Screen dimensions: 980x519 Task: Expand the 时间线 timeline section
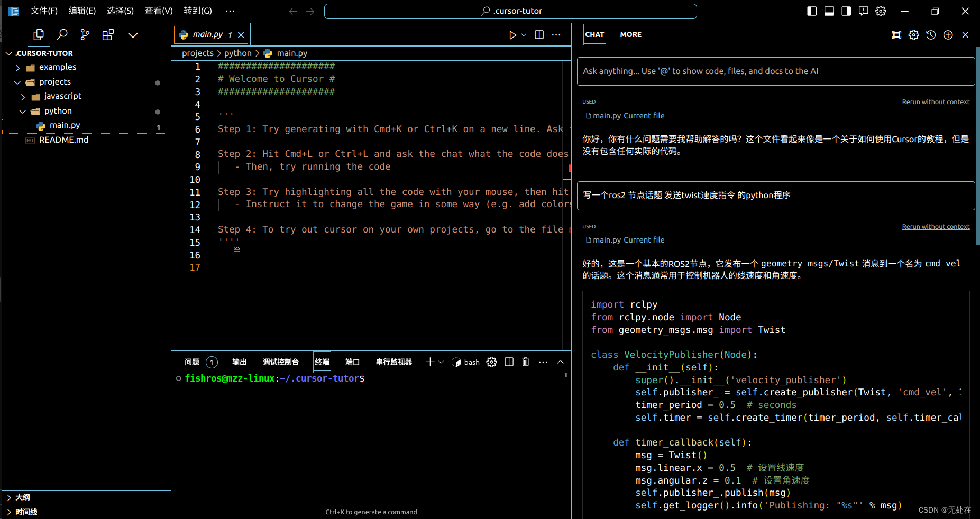pyautogui.click(x=87, y=512)
